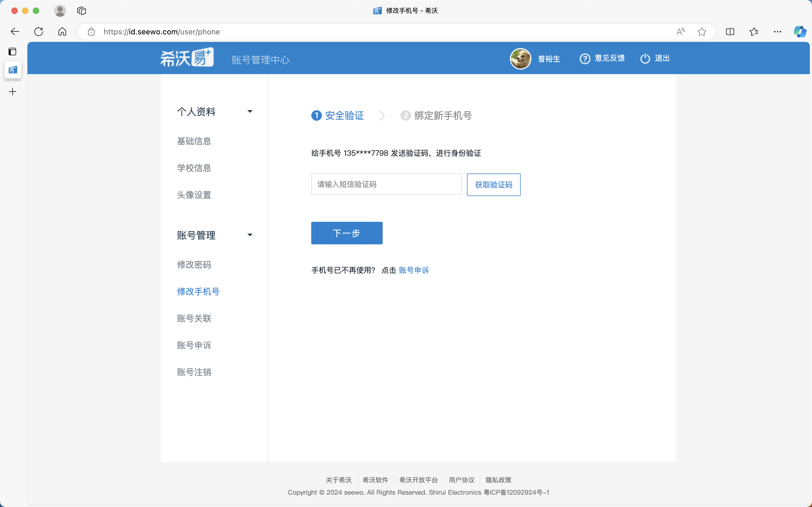
Task: Go back to the previous page
Action: 15,31
